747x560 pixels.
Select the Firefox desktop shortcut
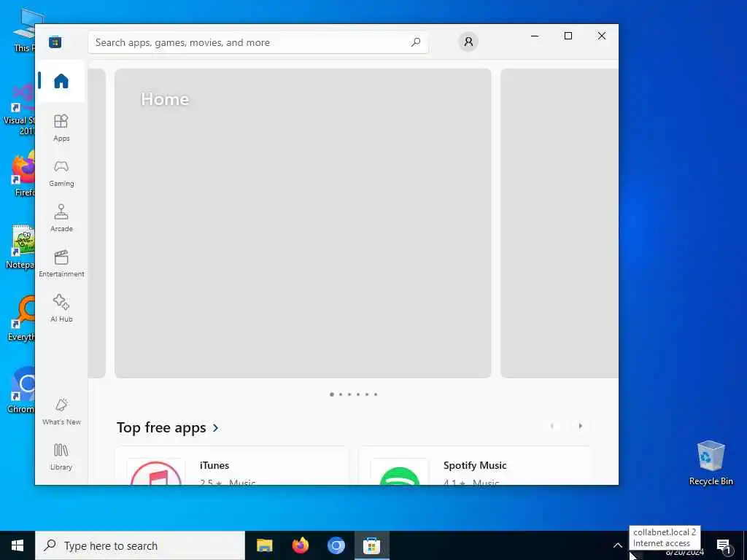[x=22, y=174]
